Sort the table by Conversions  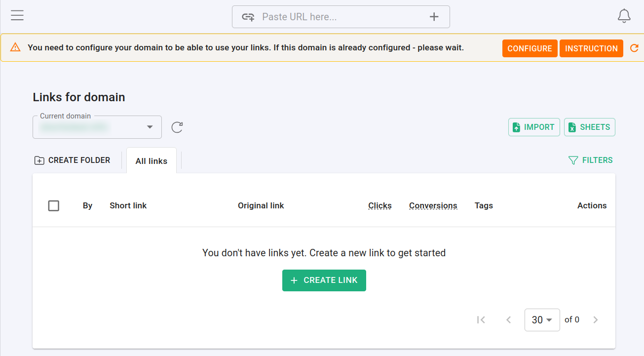[x=433, y=205]
